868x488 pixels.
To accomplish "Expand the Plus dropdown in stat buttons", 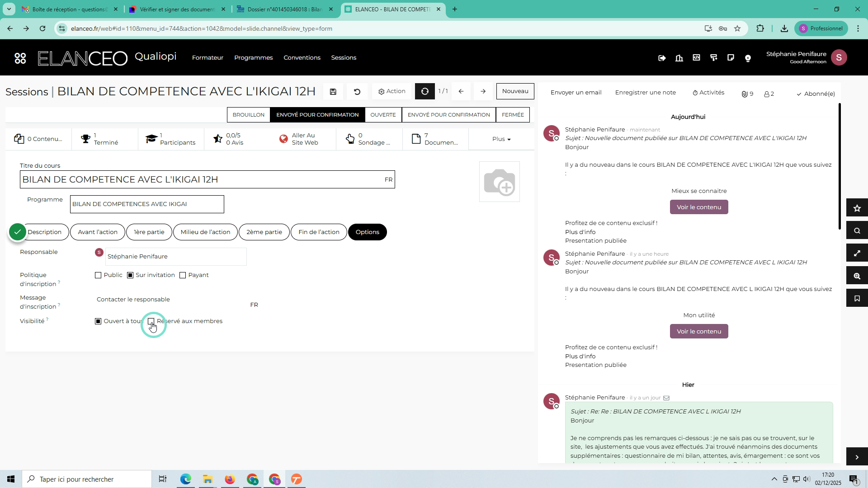I will click(501, 139).
